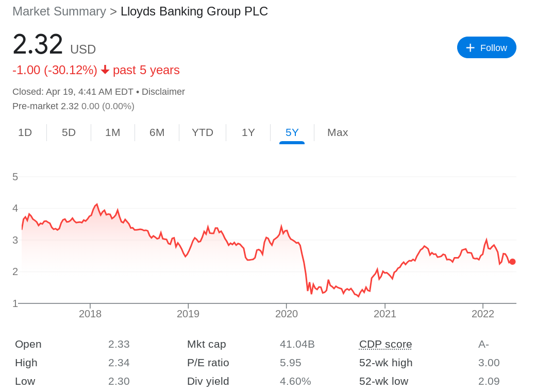Click the 2020 axis label on the chart

pos(287,313)
